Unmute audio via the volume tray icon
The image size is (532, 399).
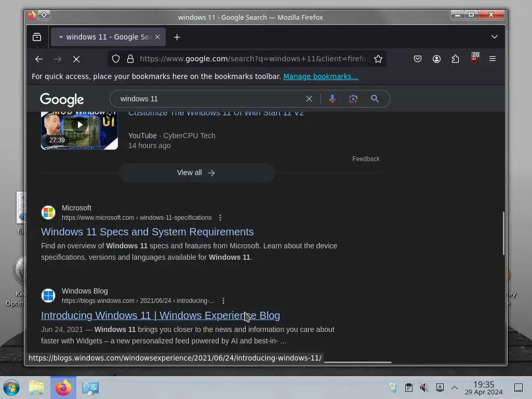click(x=424, y=388)
